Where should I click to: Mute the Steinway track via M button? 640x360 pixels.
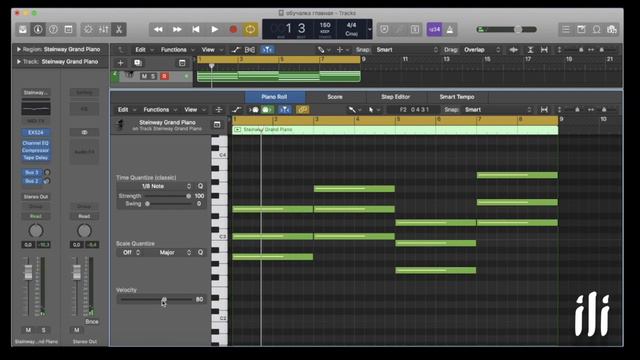coord(144,76)
